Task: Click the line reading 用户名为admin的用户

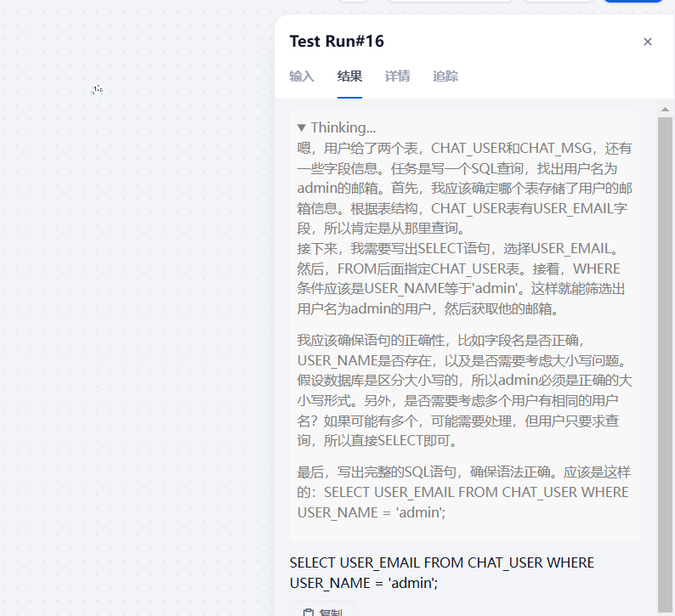Action: 428,309
